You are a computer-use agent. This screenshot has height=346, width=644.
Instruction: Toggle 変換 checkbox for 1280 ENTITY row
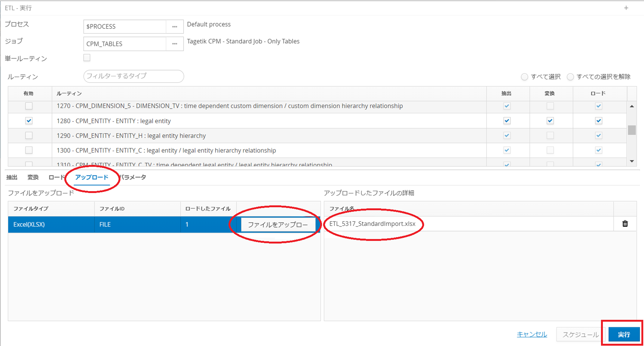[x=550, y=121]
